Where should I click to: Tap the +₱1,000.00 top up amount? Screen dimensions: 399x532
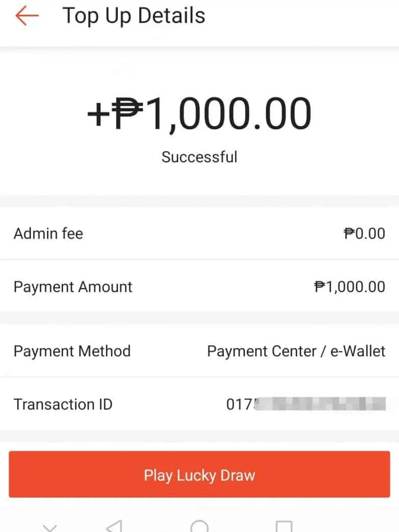click(199, 114)
